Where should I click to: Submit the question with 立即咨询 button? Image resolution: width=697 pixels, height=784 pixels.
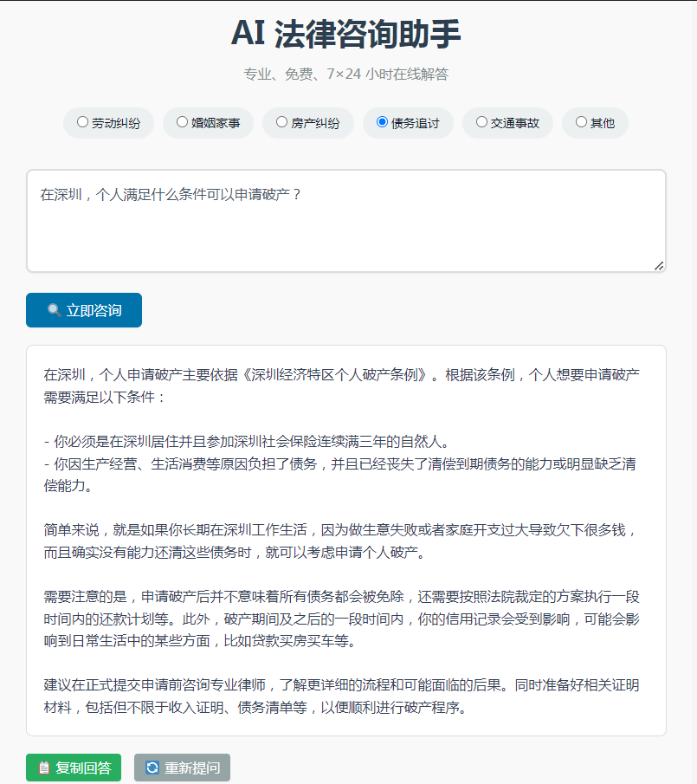click(x=84, y=310)
